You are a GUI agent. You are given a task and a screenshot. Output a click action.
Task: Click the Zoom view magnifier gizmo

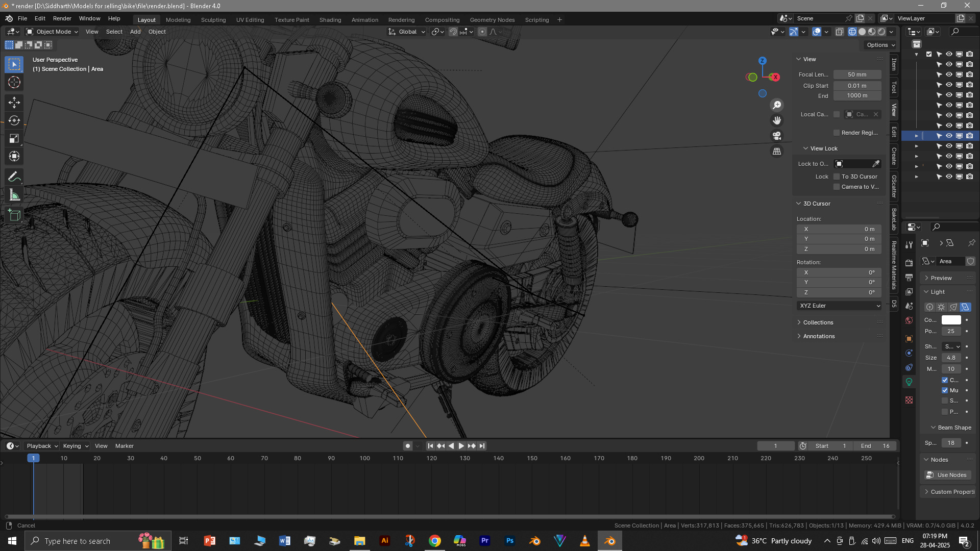coord(777,105)
